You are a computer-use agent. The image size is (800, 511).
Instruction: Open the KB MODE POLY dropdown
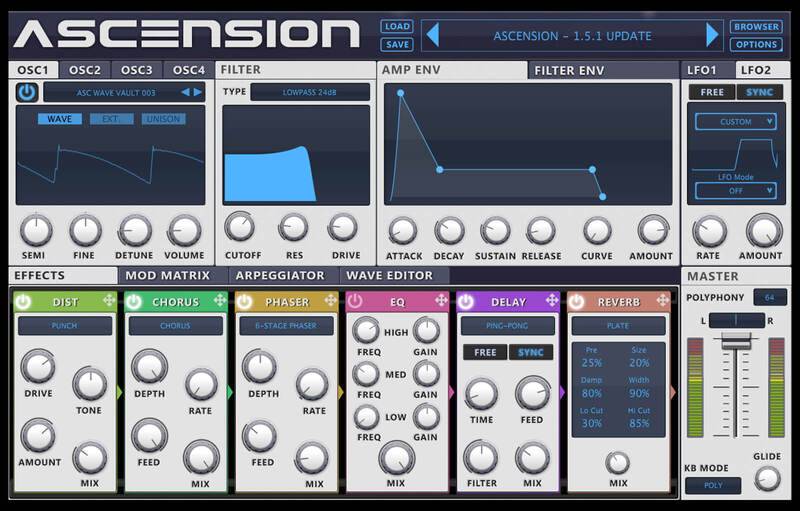pyautogui.click(x=713, y=486)
